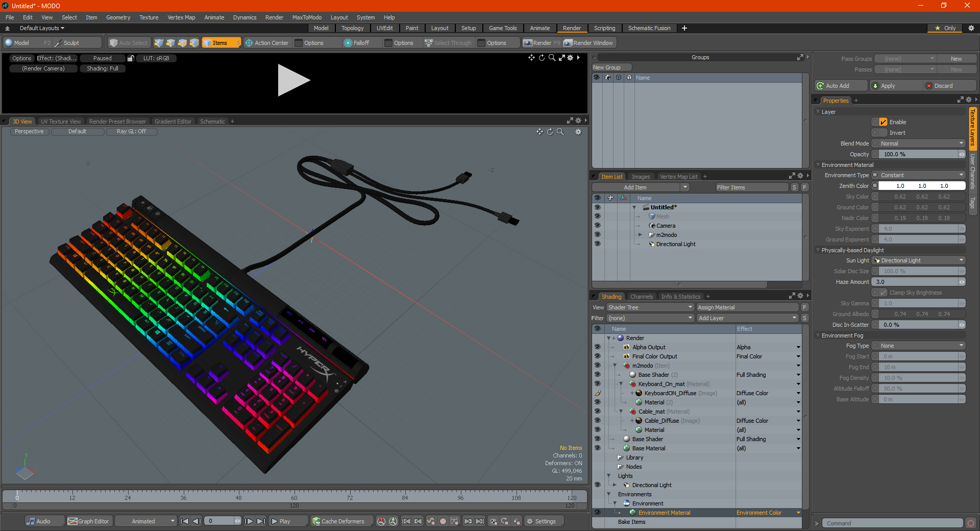Zoom icon in 3D viewport controls
The width and height of the screenshot is (980, 531).
[x=560, y=132]
